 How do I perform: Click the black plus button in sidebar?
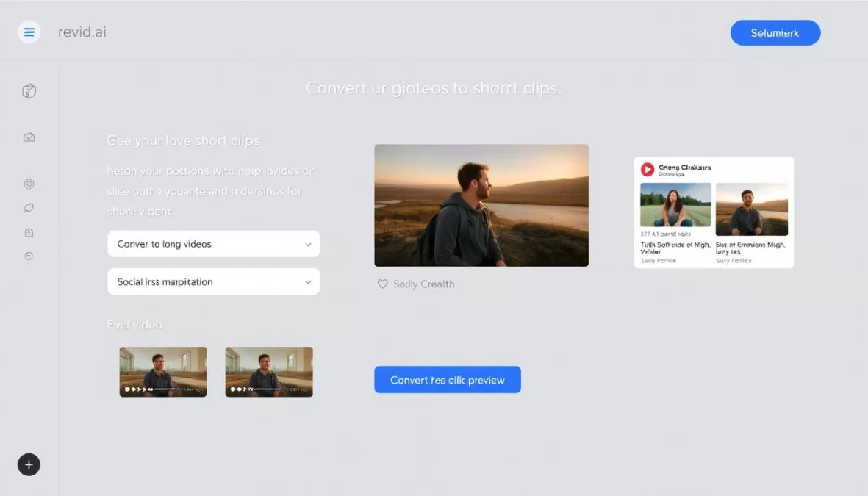29,464
